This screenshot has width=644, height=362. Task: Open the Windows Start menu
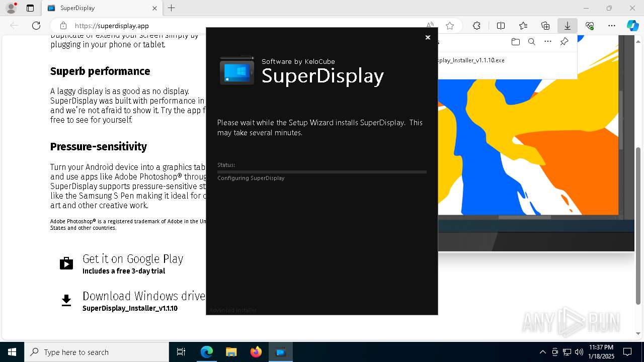[12, 352]
